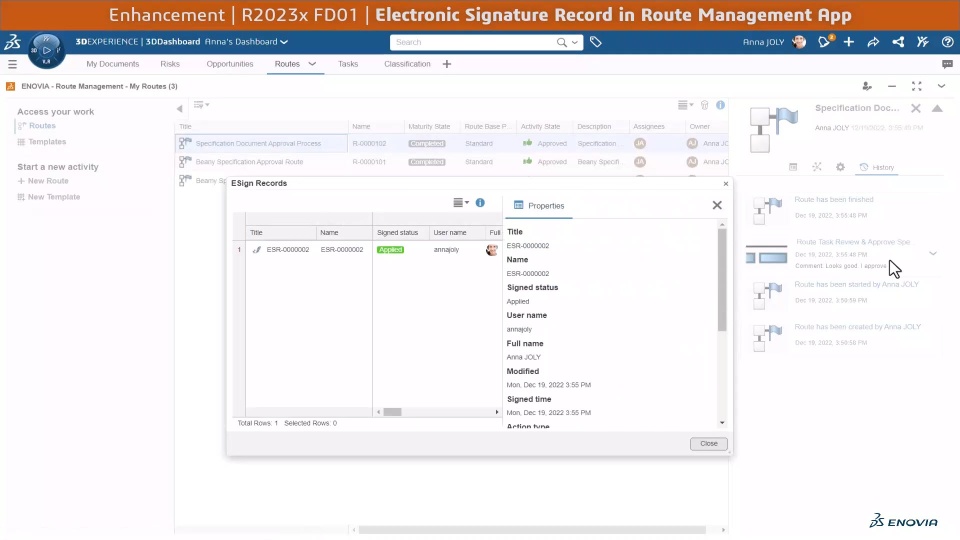The height and width of the screenshot is (540, 960).
Task: Click the Properties pane vertical scrollbar
Action: pos(722,281)
